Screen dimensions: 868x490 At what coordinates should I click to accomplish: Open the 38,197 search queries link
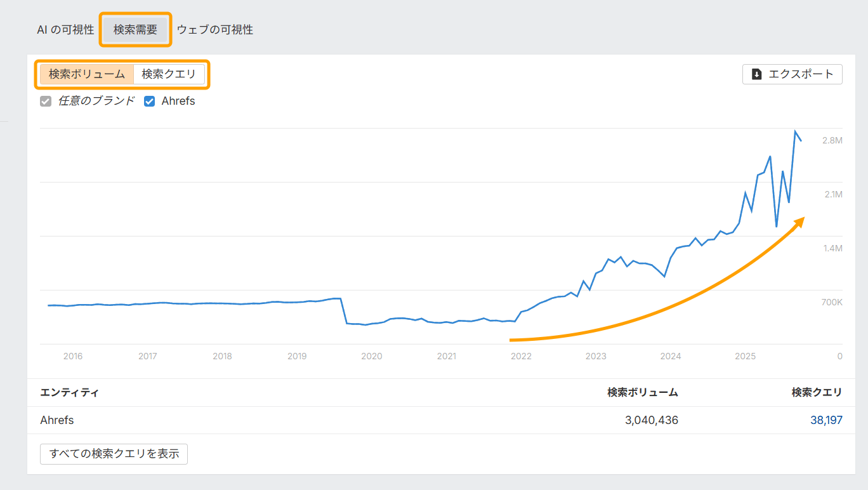click(x=826, y=420)
